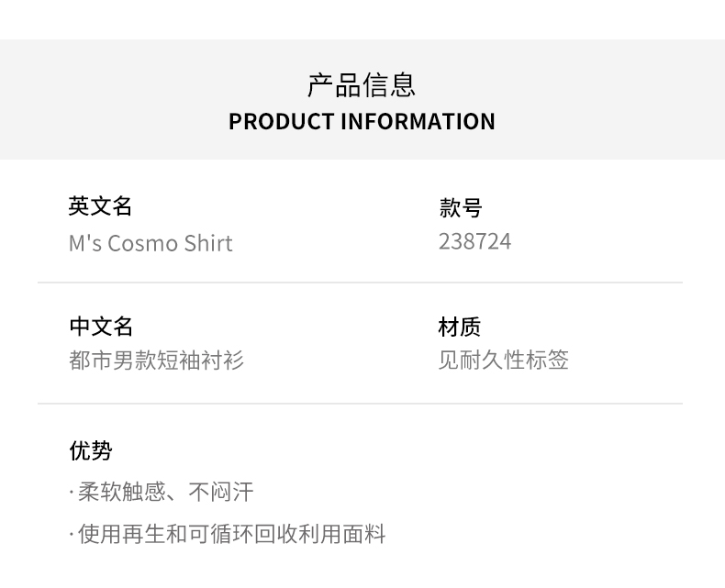
Task: Click the 英文名 label
Action: [x=101, y=206]
